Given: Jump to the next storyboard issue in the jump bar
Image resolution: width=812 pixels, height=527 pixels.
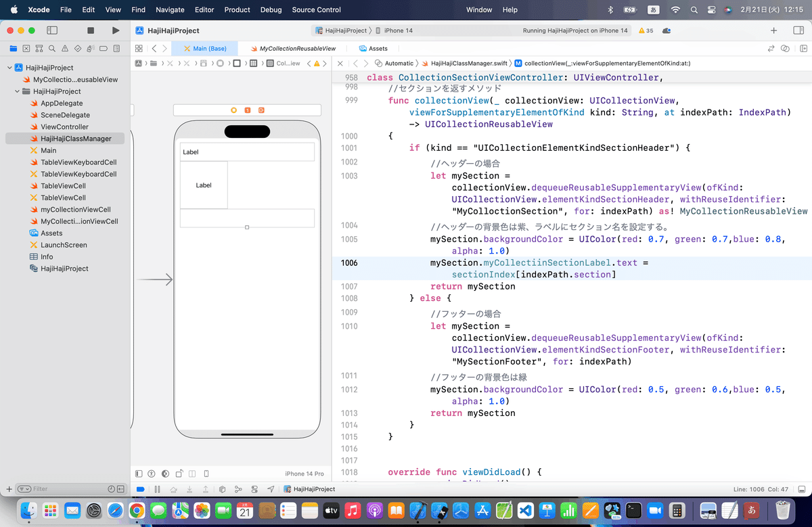Looking at the screenshot, I should coord(325,63).
